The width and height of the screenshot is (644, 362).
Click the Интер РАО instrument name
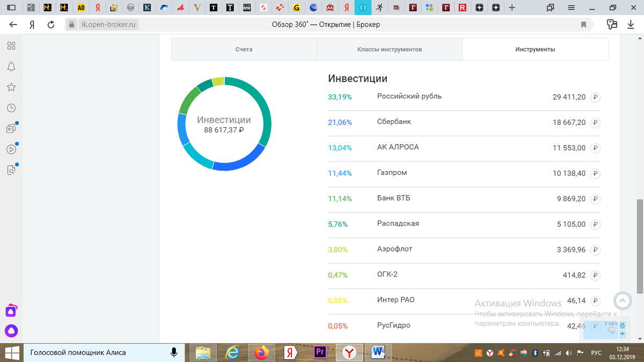click(396, 300)
